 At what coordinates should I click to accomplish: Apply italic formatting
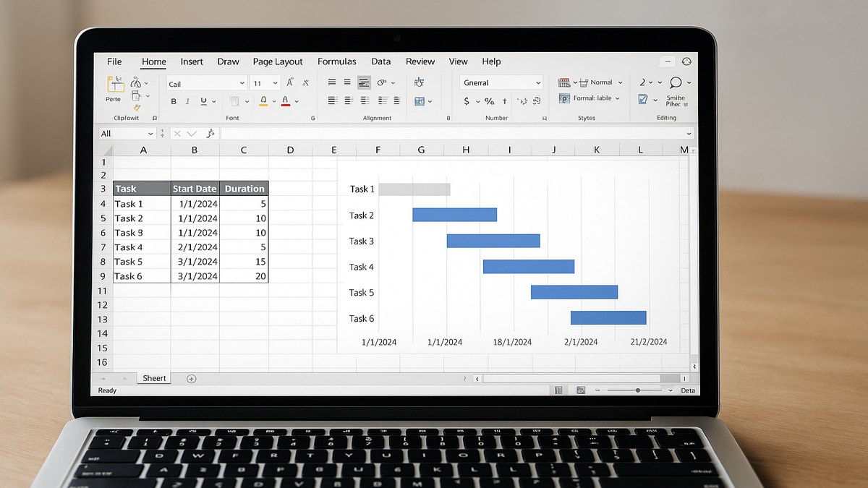[188, 100]
